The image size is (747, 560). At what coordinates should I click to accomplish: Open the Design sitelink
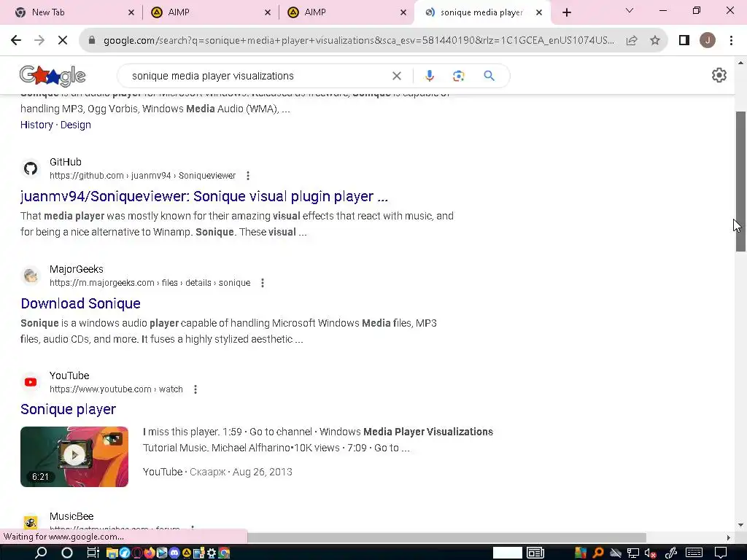pyautogui.click(x=75, y=125)
